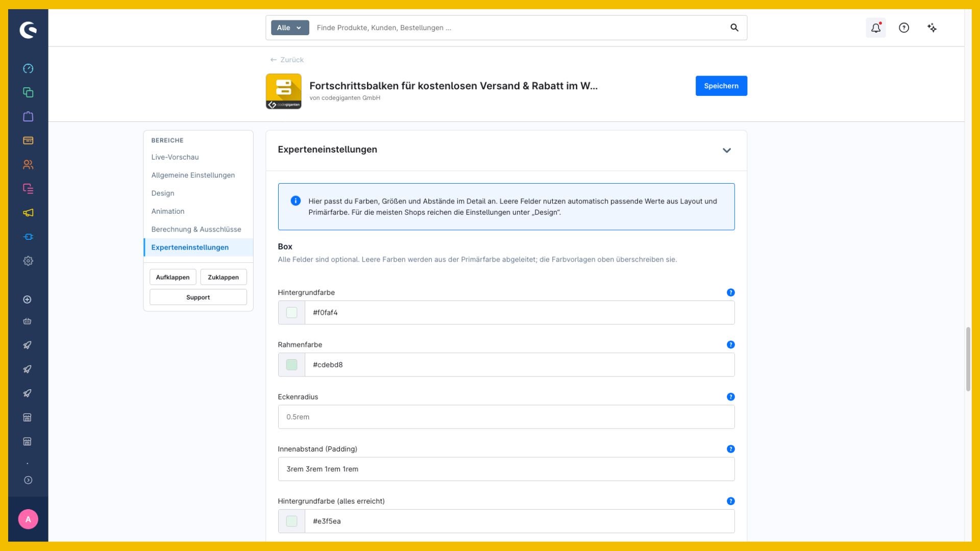Image resolution: width=980 pixels, height=551 pixels.
Task: Open the help question-mark icon in header
Action: tap(904, 28)
